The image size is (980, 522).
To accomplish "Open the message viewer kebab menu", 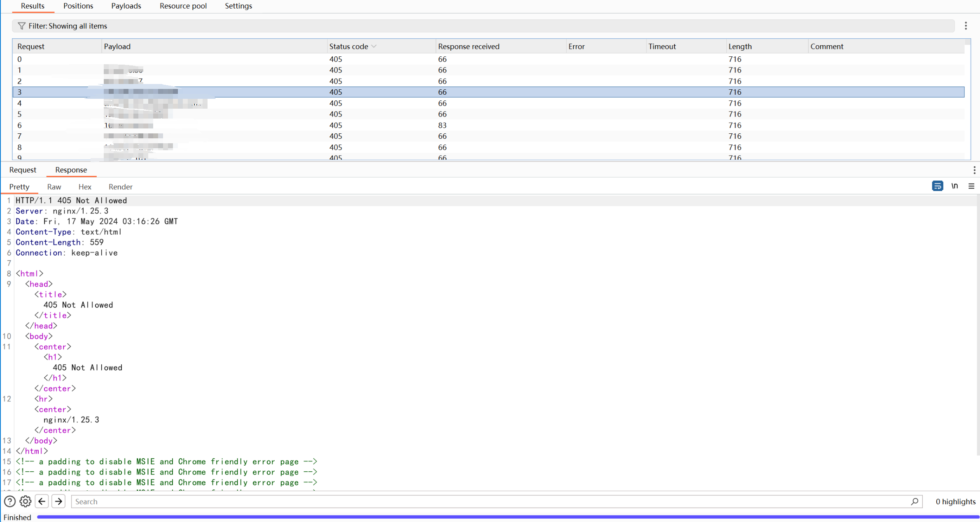I will (x=974, y=170).
